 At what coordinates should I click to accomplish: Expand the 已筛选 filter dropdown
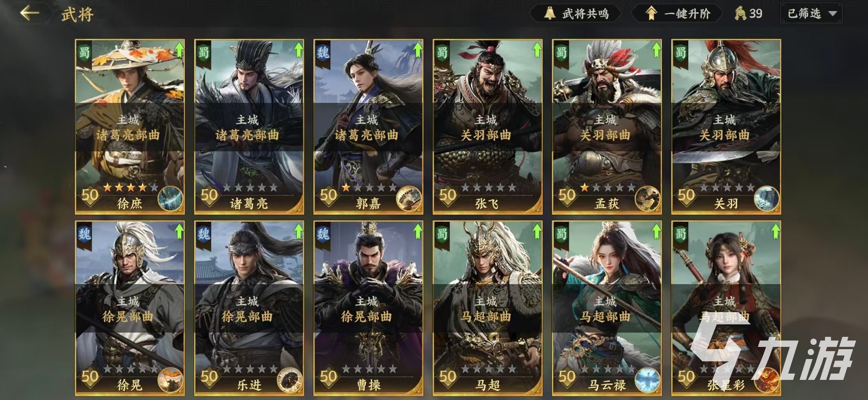812,14
